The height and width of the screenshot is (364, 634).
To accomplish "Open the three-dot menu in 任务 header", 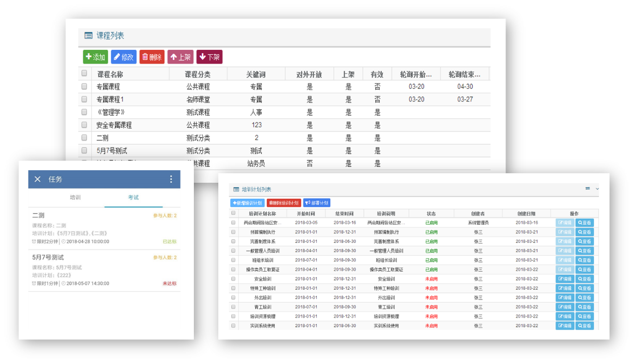I will tap(171, 179).
